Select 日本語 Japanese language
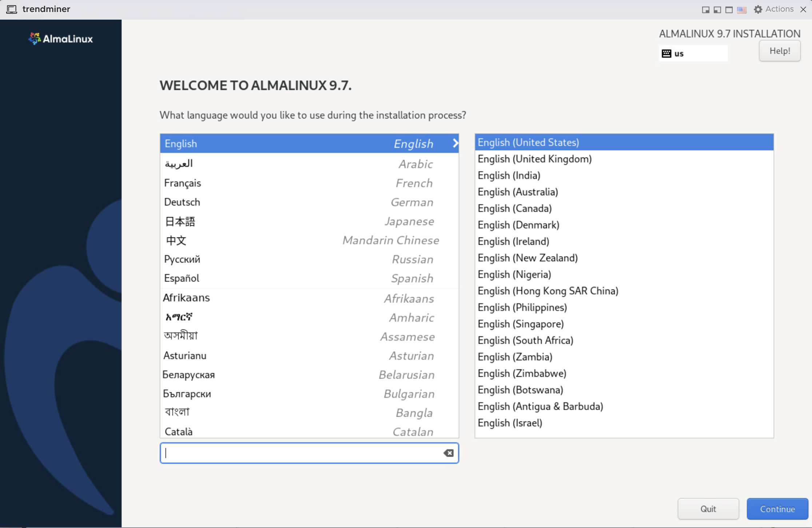 point(309,221)
